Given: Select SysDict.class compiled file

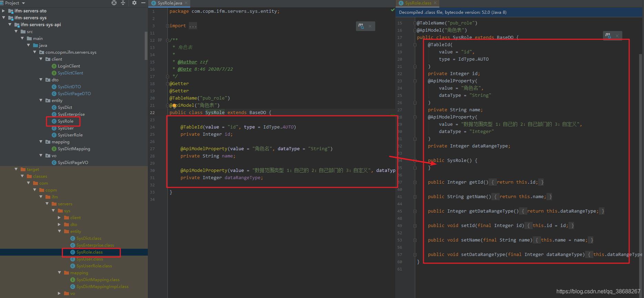Looking at the screenshot, I should (89, 238).
